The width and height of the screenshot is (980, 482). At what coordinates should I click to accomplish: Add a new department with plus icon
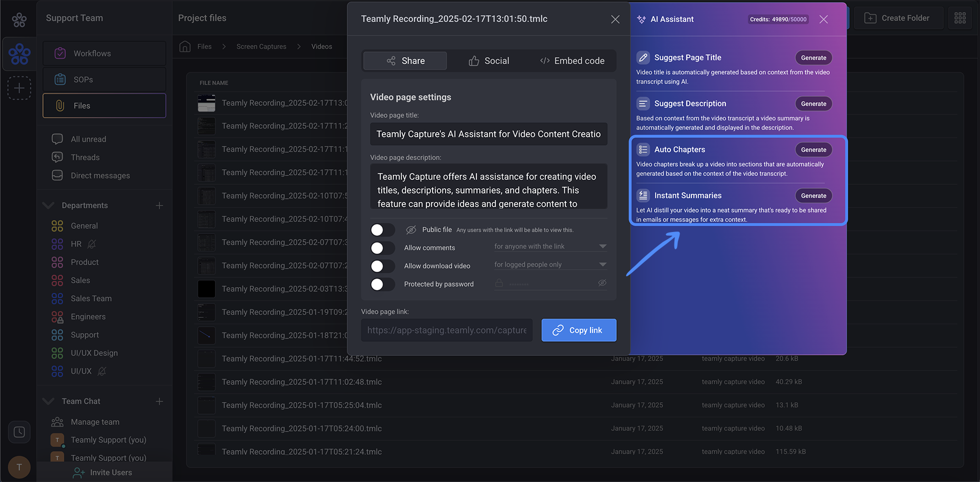(159, 205)
